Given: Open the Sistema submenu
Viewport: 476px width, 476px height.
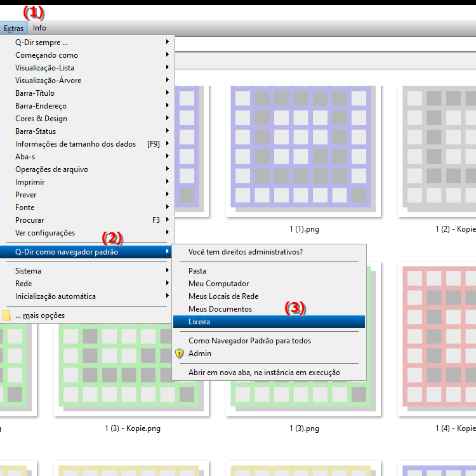Looking at the screenshot, I should tap(87, 271).
